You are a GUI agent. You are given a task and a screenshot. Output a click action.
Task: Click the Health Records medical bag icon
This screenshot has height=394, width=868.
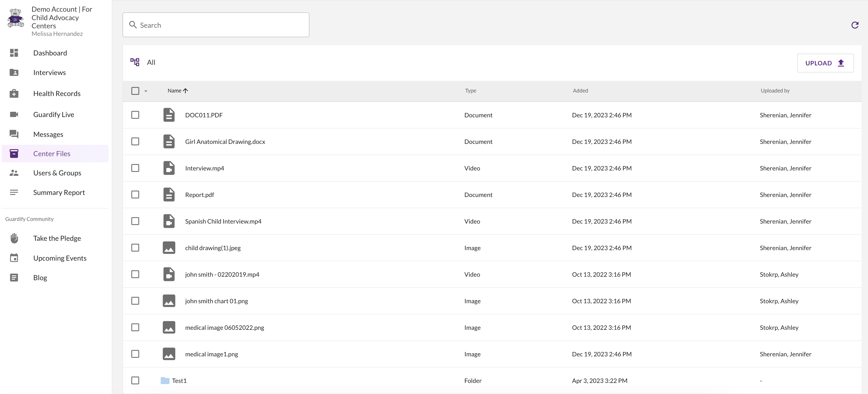pyautogui.click(x=14, y=93)
